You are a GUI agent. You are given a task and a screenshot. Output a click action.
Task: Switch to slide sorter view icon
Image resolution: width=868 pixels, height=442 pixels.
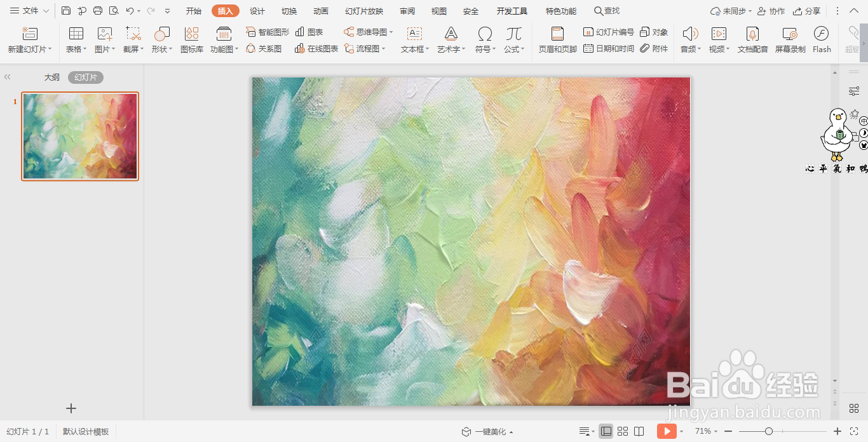click(623, 431)
